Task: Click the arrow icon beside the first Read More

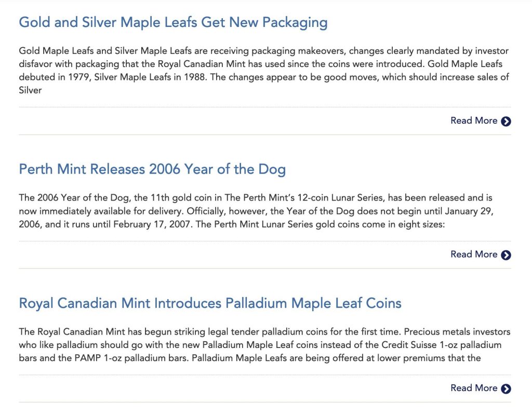Action: coord(506,121)
